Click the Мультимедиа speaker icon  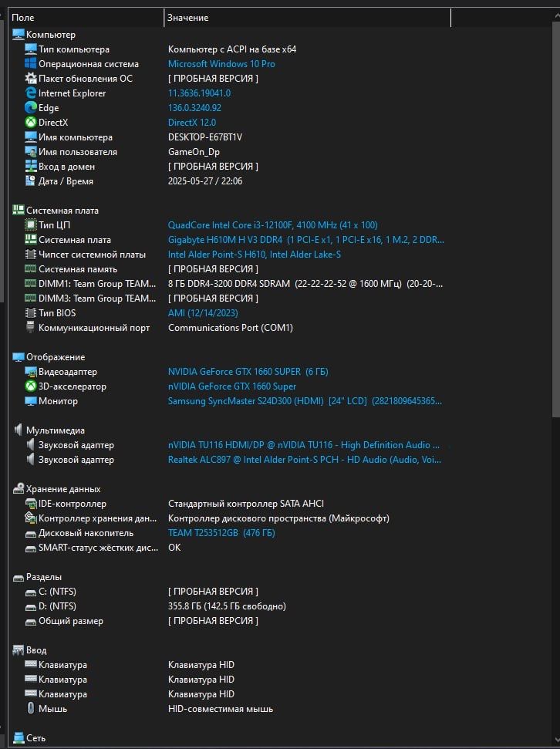(19, 430)
